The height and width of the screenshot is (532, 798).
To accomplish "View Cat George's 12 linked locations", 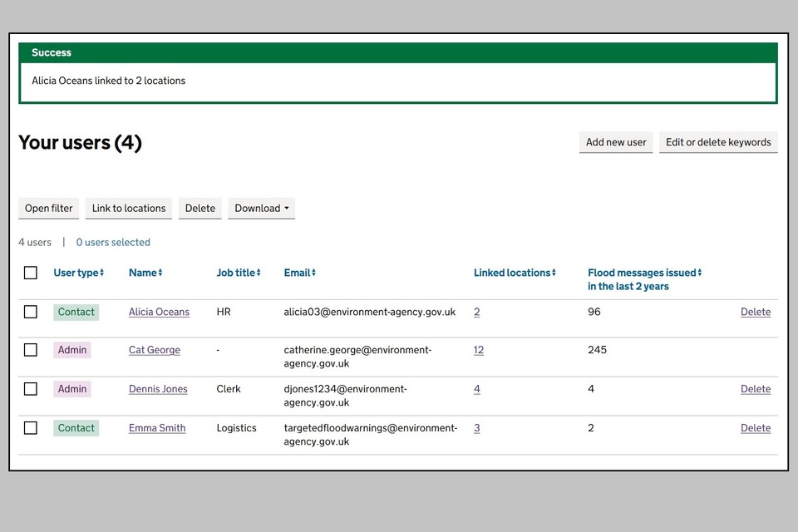I will pos(479,350).
